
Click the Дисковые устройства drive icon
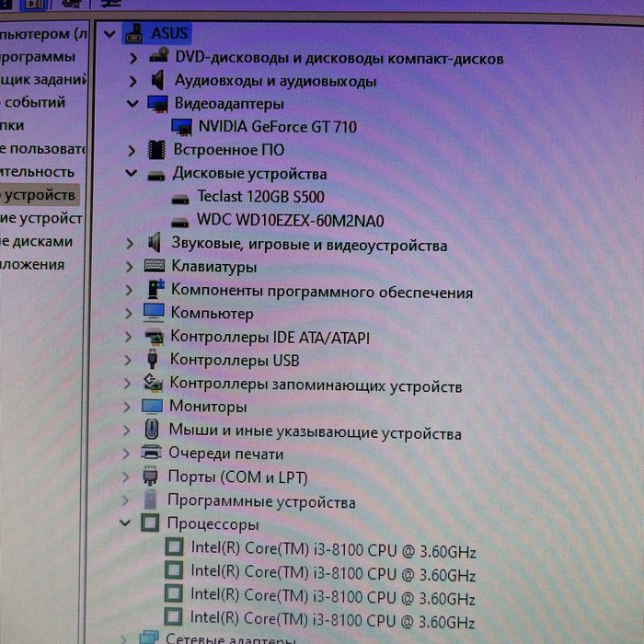pos(156,176)
